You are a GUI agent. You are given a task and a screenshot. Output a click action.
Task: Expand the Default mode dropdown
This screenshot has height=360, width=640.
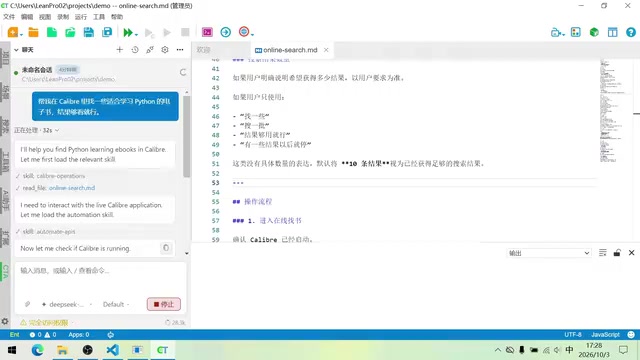116,304
